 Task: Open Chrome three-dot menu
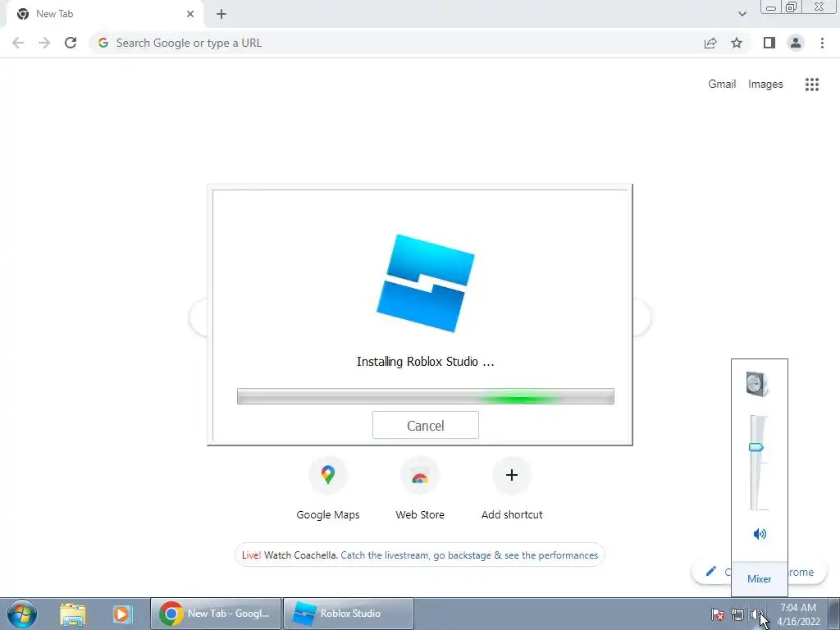pos(822,43)
